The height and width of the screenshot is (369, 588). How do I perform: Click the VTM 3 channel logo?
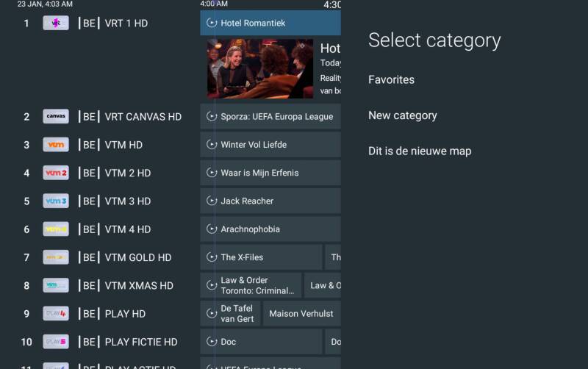pos(56,201)
